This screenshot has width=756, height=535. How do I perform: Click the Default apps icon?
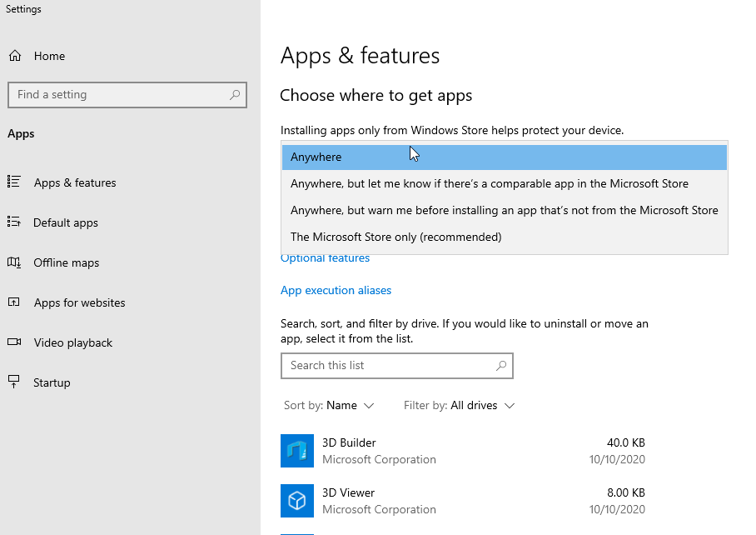tap(14, 222)
